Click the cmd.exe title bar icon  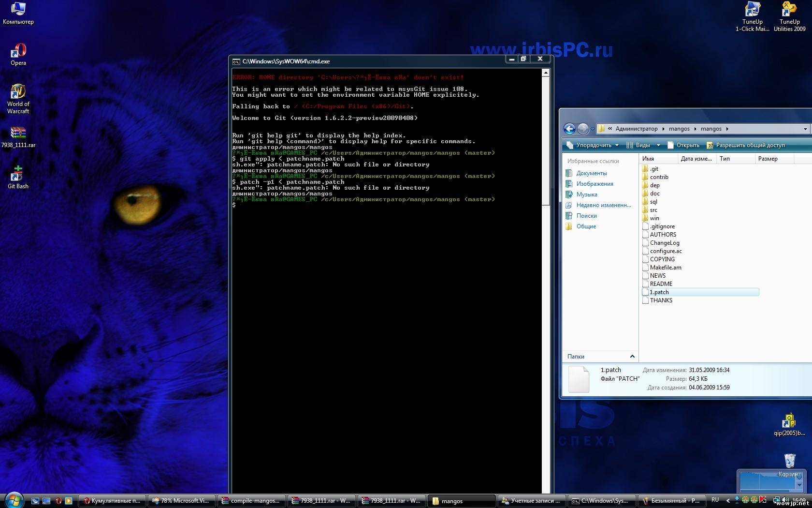[236, 61]
